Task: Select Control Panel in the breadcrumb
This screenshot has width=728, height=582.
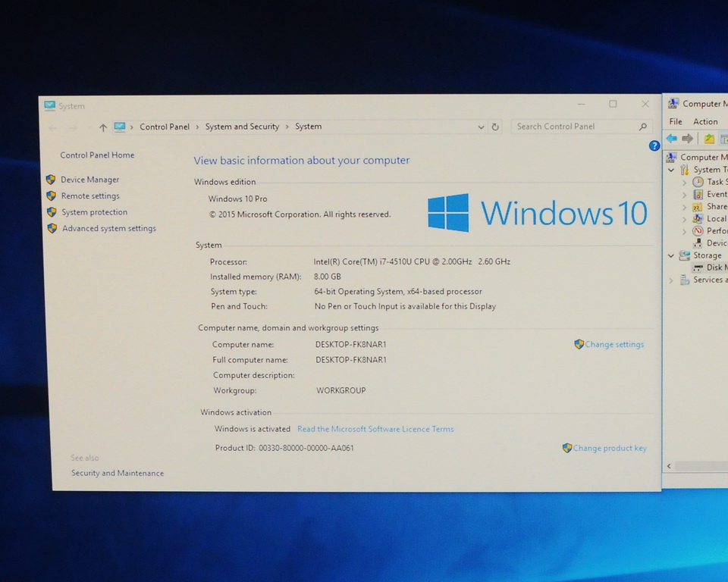Action: 165,127
